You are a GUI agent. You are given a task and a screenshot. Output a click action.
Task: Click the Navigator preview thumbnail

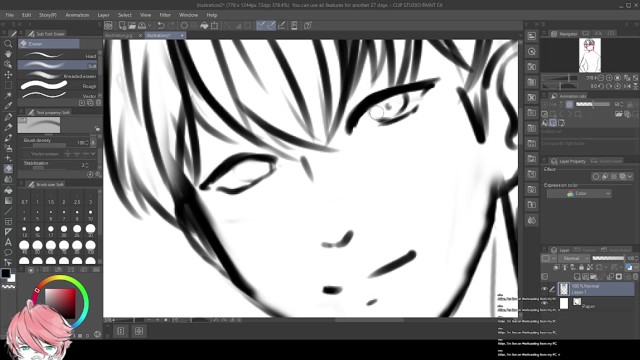click(x=589, y=55)
